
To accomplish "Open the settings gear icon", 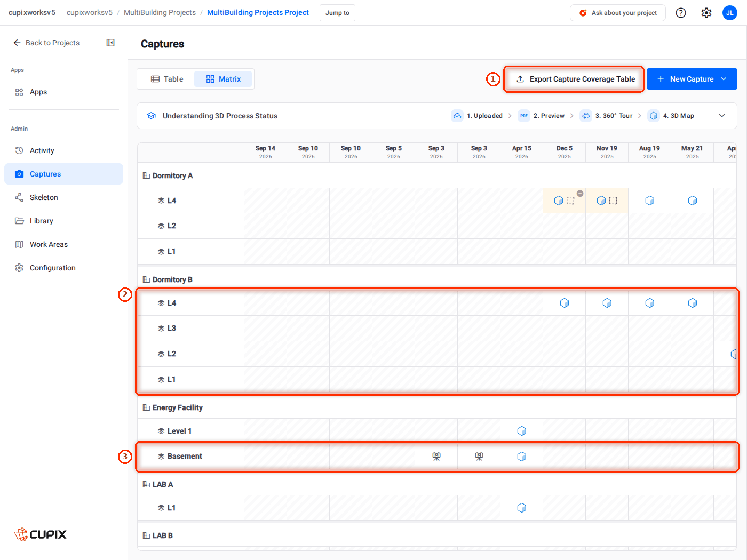I will coord(706,13).
